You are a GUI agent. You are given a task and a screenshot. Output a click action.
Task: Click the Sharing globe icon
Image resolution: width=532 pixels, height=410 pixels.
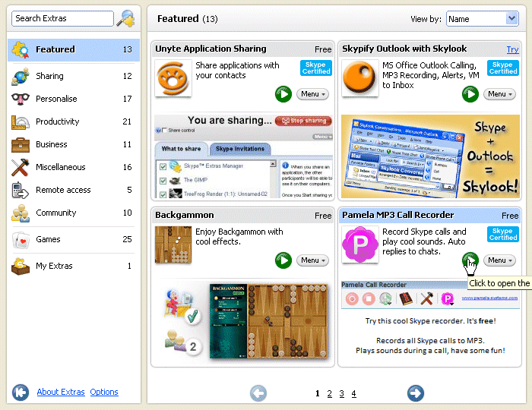pyautogui.click(x=21, y=76)
